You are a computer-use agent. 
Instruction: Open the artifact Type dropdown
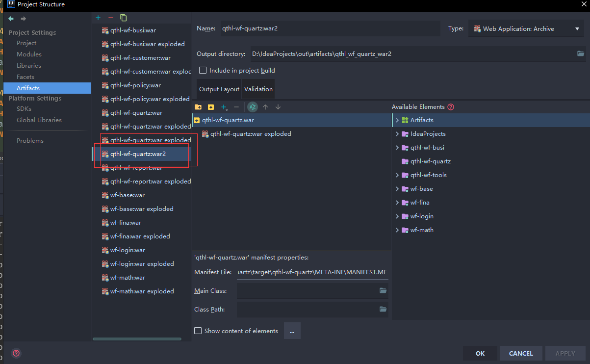coord(526,29)
